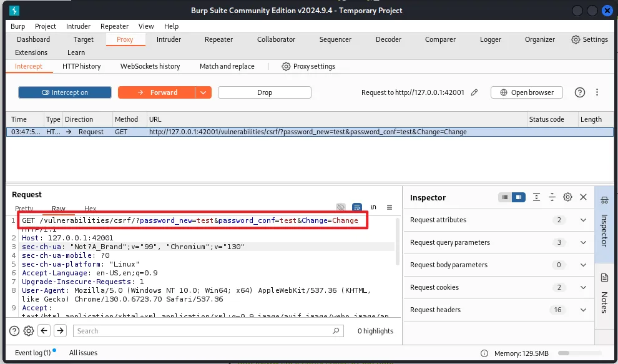Image resolution: width=618 pixels, height=364 pixels.
Task: Switch Inspector to right docked layout
Action: (519, 197)
